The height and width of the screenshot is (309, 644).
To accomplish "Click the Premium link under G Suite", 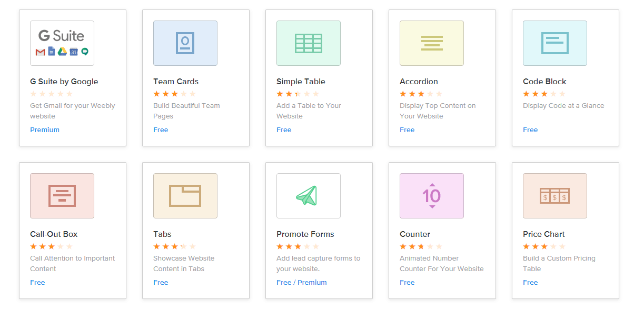I will click(x=45, y=130).
